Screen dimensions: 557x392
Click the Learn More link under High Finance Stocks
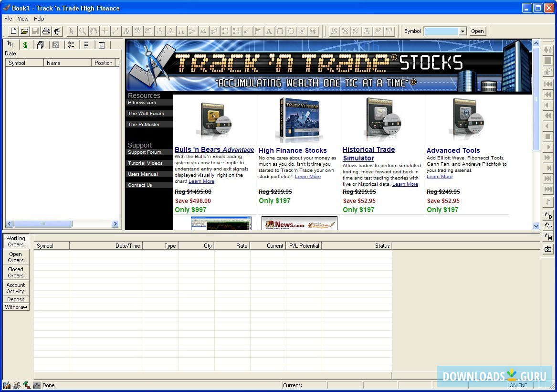pyautogui.click(x=308, y=176)
